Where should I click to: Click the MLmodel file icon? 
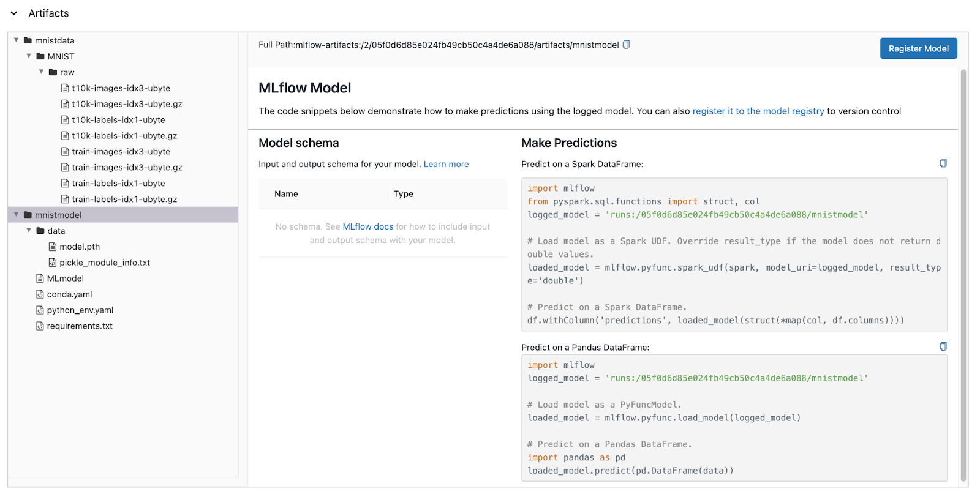click(40, 278)
